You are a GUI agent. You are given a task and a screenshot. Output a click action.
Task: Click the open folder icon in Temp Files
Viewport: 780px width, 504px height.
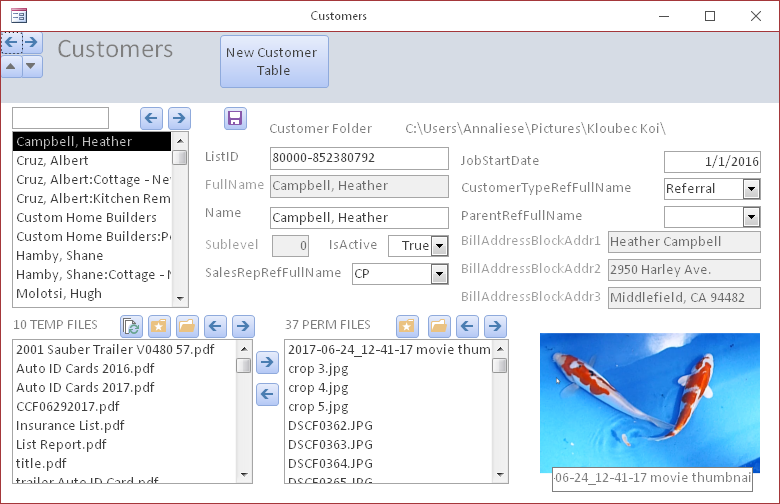pos(187,326)
